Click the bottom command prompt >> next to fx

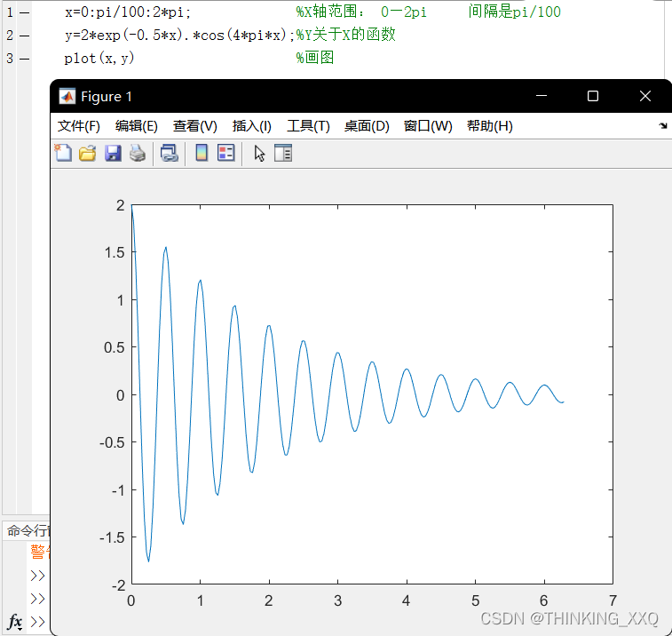37,622
